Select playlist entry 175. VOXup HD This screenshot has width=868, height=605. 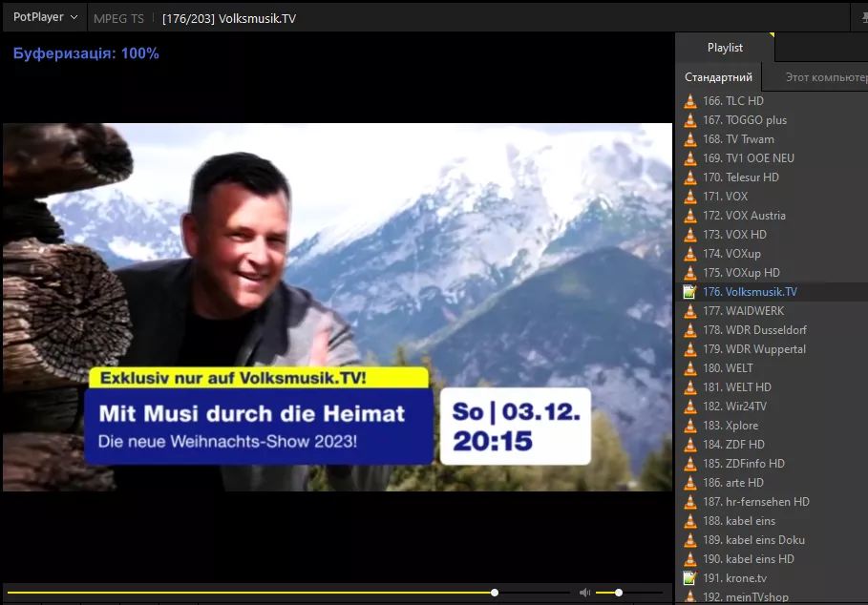[x=772, y=273]
